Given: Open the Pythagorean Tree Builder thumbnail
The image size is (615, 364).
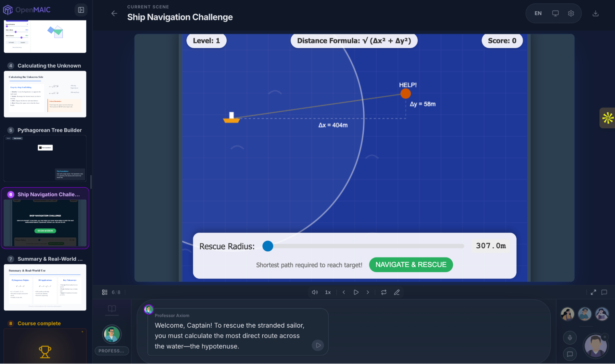Looking at the screenshot, I should 45,158.
